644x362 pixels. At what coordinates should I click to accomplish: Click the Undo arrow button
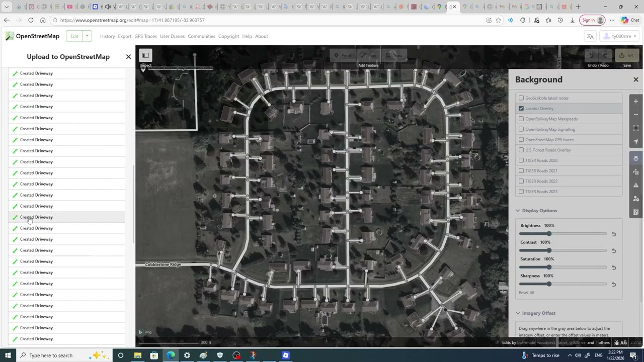click(592, 55)
